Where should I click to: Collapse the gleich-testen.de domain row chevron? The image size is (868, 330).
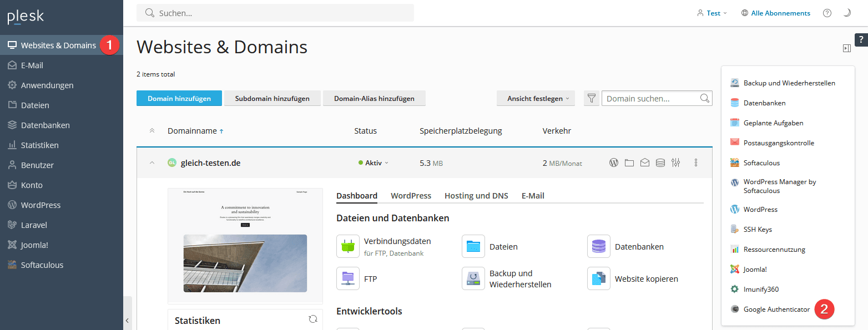click(152, 163)
